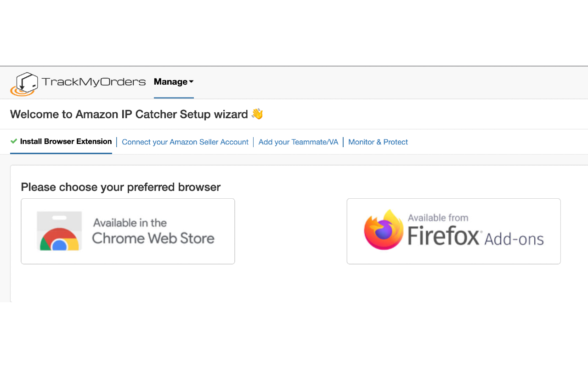
Task: Click the TrackMyOrders brand name text
Action: click(x=94, y=82)
